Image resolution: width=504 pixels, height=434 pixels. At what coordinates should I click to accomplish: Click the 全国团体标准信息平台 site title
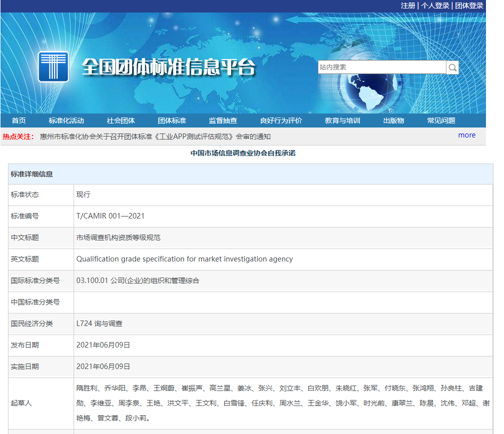click(x=169, y=67)
